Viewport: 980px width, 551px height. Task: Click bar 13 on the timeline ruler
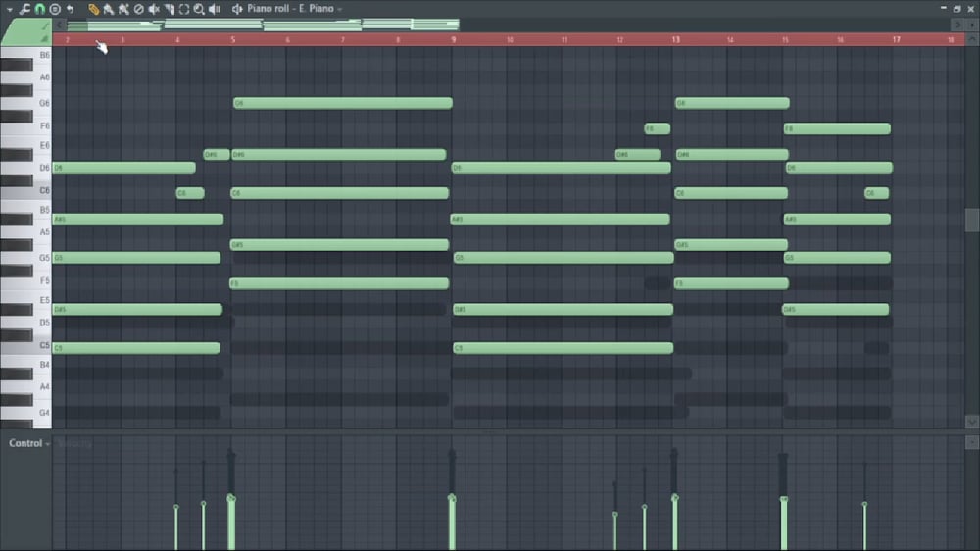click(x=675, y=39)
